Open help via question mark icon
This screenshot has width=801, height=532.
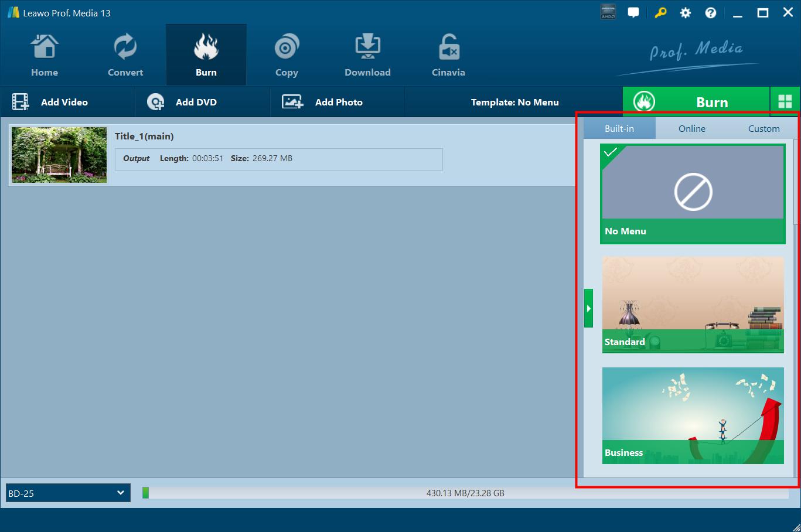(710, 13)
